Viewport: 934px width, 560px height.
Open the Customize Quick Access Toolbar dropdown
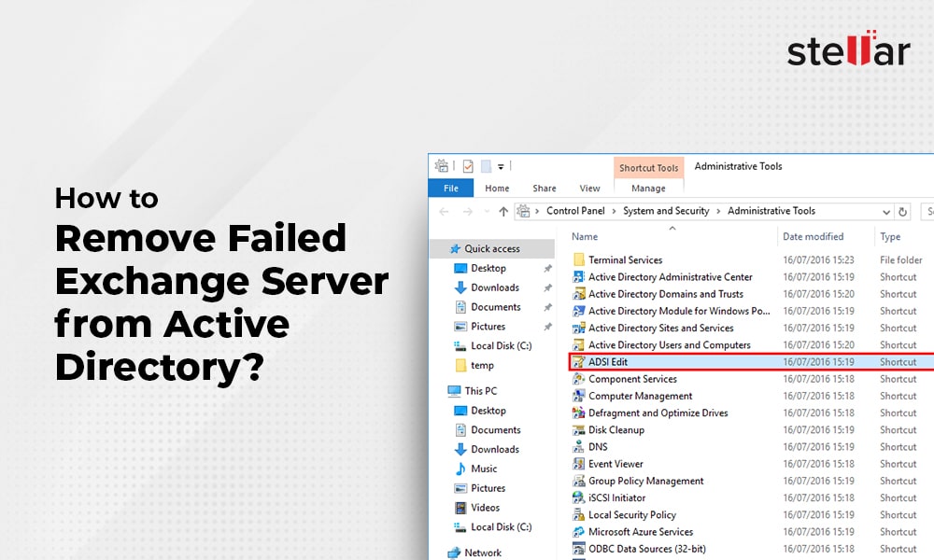[x=501, y=167]
